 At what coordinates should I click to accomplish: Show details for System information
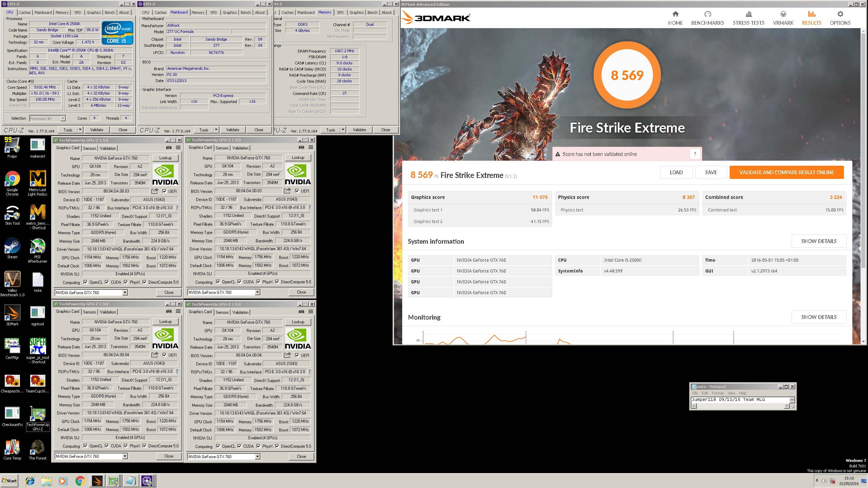(x=819, y=241)
